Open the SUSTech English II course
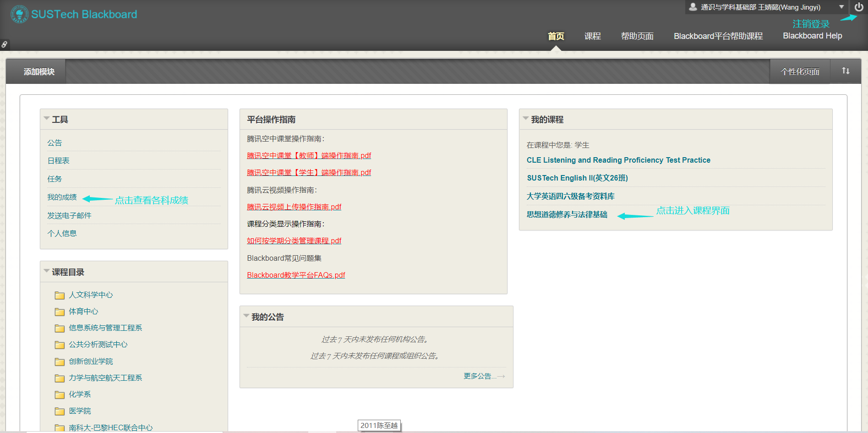The width and height of the screenshot is (868, 433). [x=577, y=178]
